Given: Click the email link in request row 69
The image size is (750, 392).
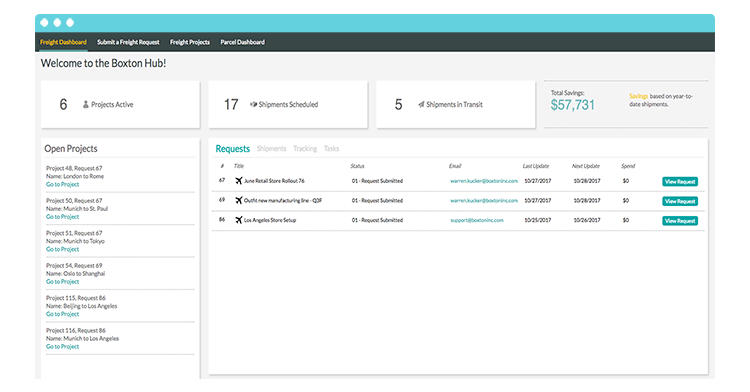Looking at the screenshot, I should coord(484,201).
